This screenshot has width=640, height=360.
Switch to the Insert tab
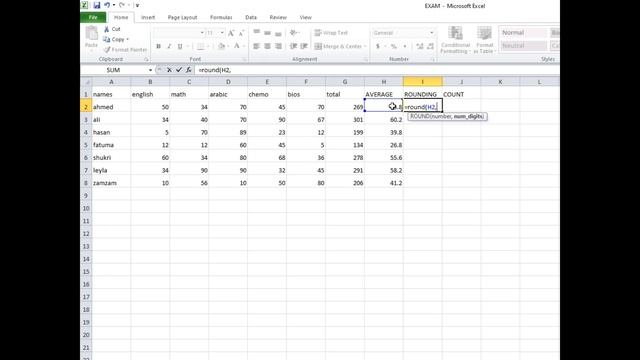click(x=148, y=18)
